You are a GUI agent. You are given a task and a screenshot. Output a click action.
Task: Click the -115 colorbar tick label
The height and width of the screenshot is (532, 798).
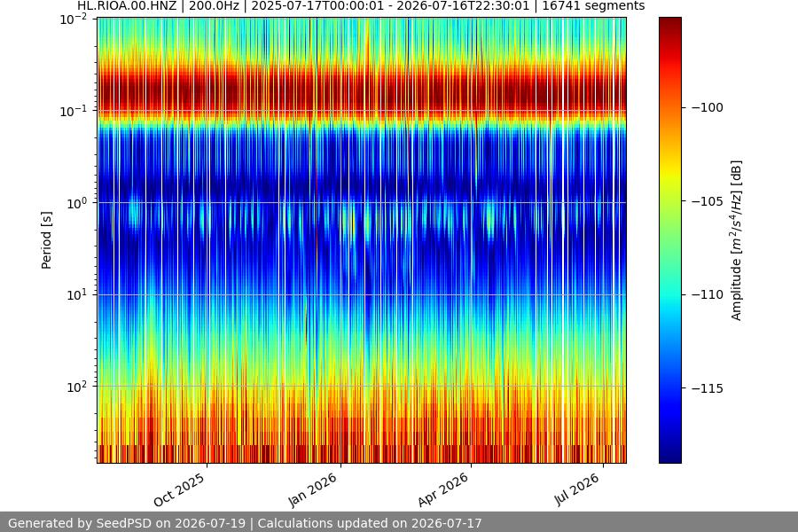click(x=708, y=388)
